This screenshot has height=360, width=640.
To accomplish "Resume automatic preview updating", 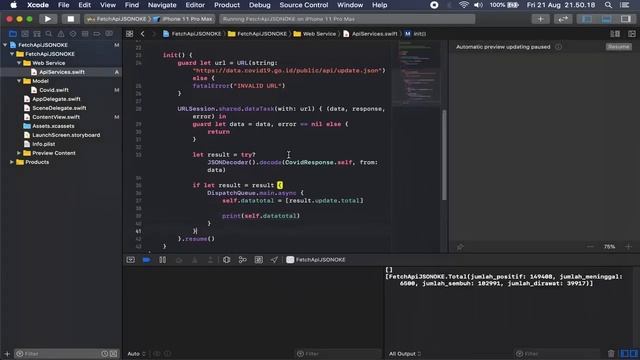I will [x=618, y=47].
